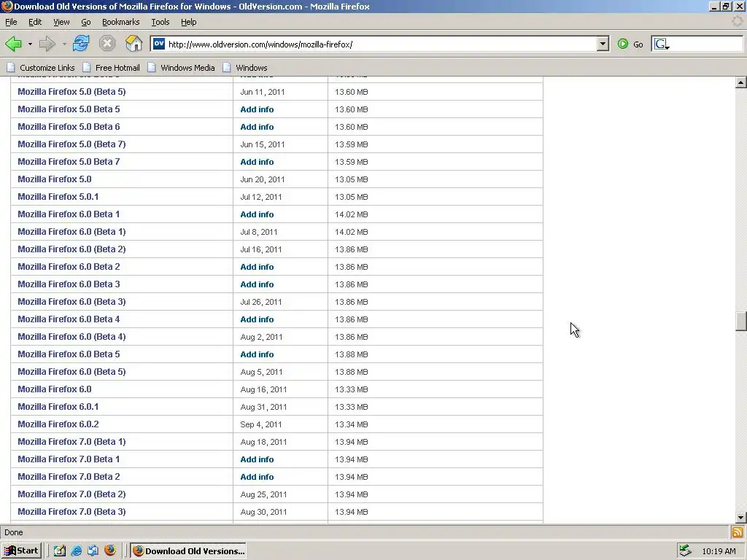Click the Jun 20, 2011 date cell

[x=263, y=179]
